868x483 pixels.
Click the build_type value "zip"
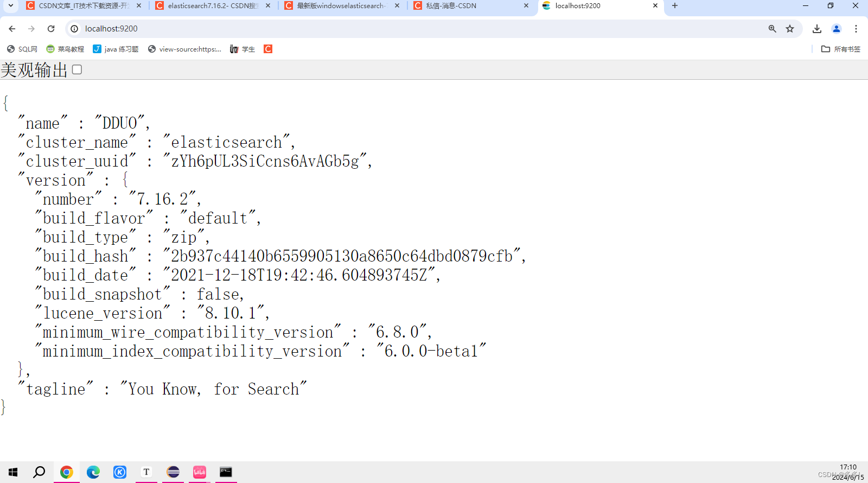point(184,237)
